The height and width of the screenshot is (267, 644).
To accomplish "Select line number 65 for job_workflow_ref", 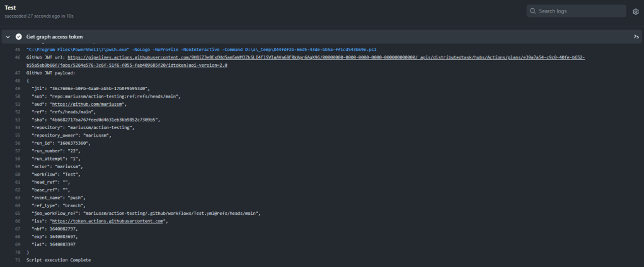I will pyautogui.click(x=18, y=213).
